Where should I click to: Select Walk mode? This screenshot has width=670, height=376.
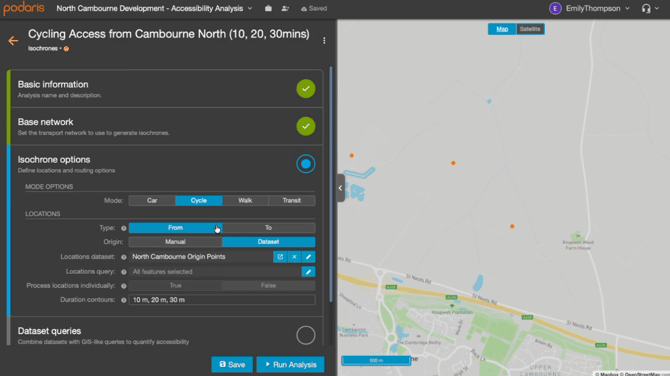pos(245,200)
